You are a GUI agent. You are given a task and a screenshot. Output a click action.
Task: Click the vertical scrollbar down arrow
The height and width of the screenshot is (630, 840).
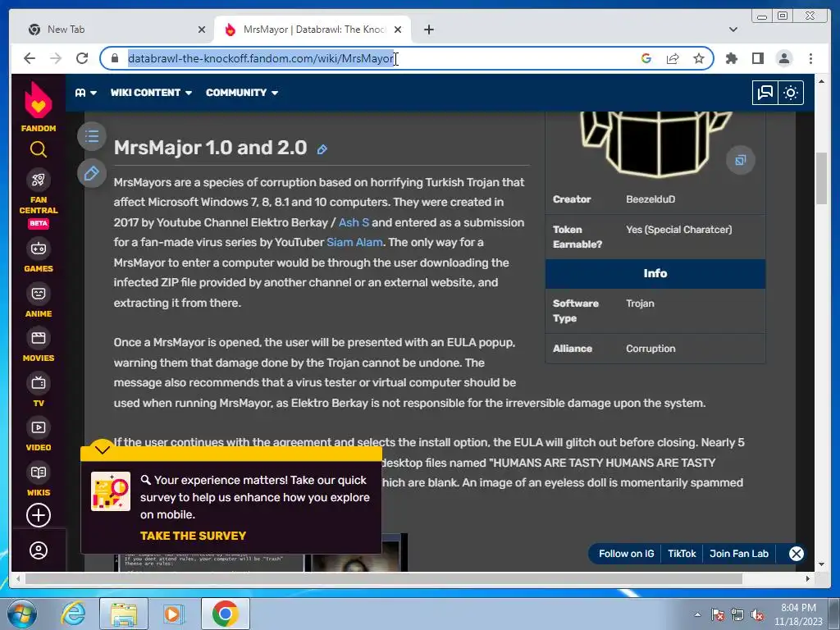coord(821,564)
